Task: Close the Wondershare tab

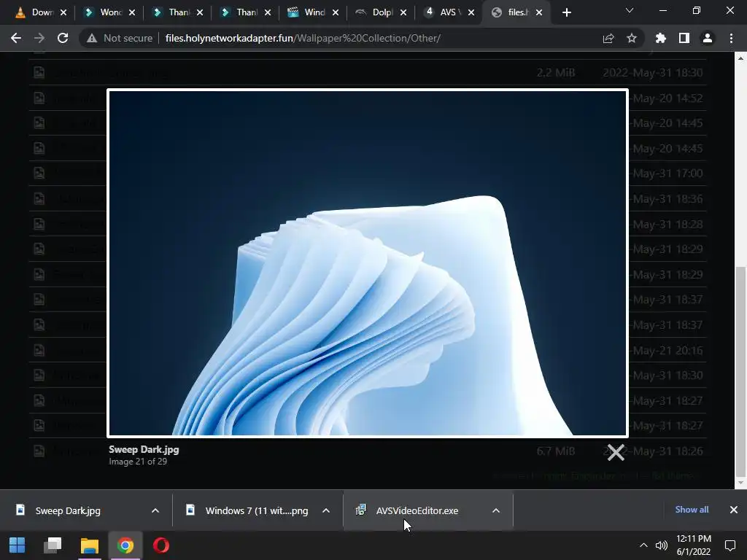Action: point(131,12)
